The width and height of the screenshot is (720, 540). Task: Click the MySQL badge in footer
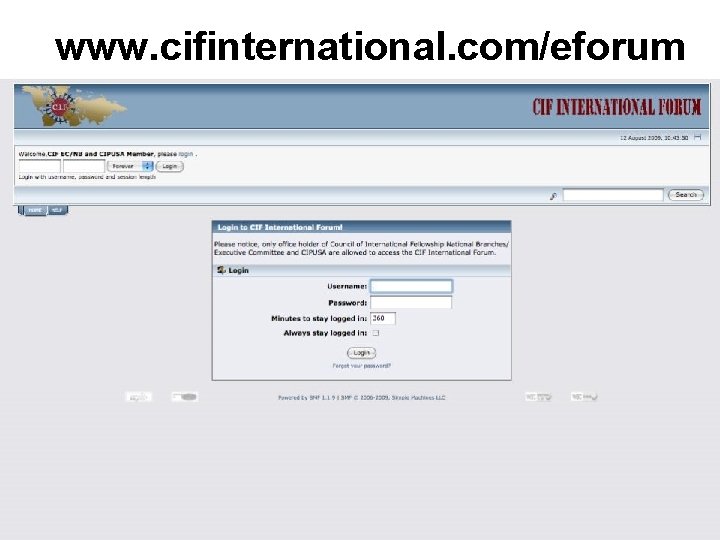coord(139,397)
